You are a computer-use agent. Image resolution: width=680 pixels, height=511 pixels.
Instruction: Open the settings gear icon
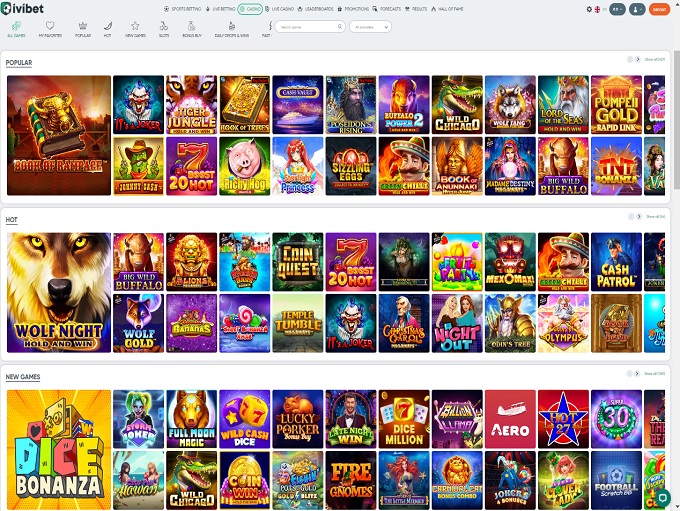click(589, 9)
